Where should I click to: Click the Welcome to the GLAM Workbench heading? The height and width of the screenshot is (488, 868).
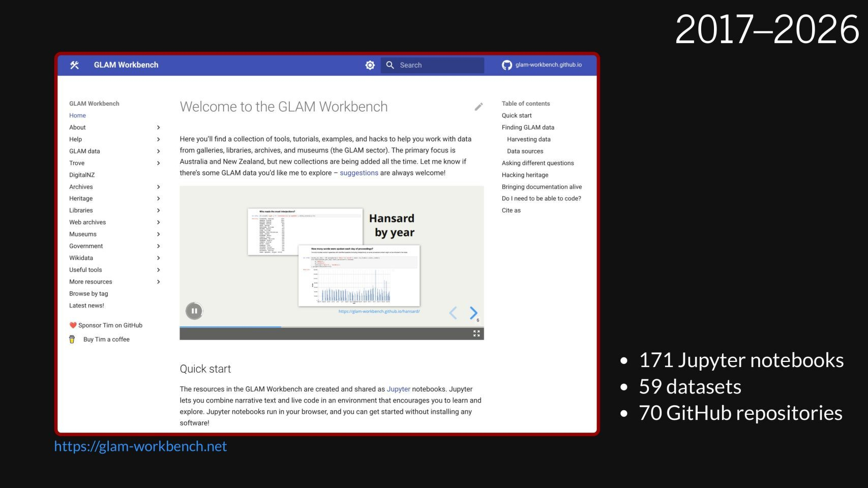click(284, 107)
